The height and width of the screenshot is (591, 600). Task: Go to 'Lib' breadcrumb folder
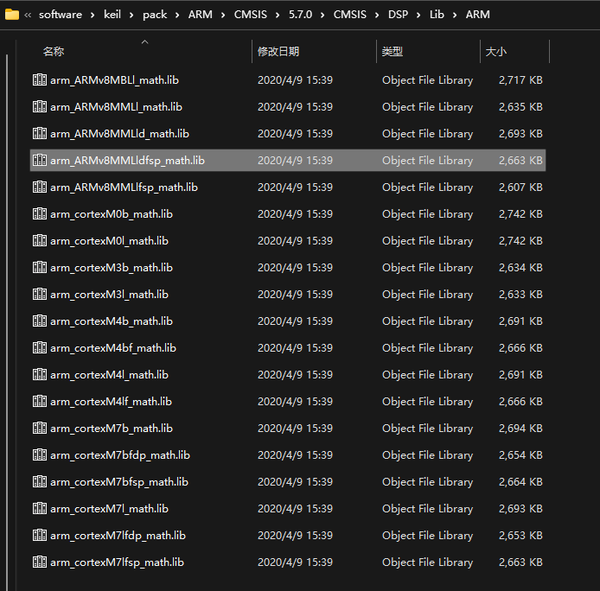(437, 15)
